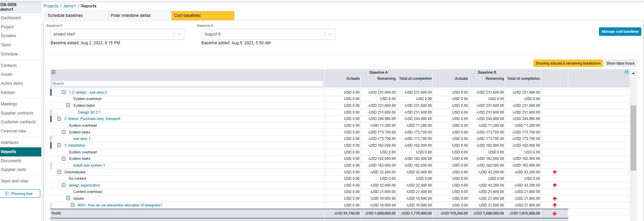Open Meetings in sidebar
The height and width of the screenshot is (221, 644).
pos(9,104)
